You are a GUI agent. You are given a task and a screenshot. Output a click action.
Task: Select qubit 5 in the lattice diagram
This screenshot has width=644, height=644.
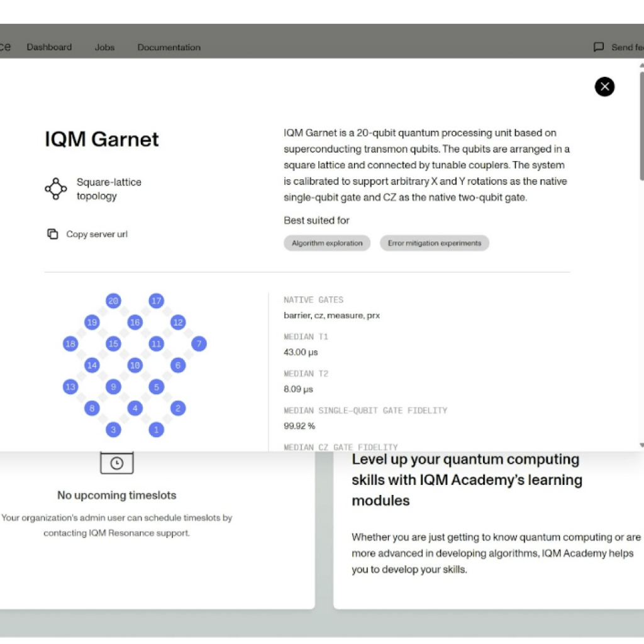click(156, 387)
